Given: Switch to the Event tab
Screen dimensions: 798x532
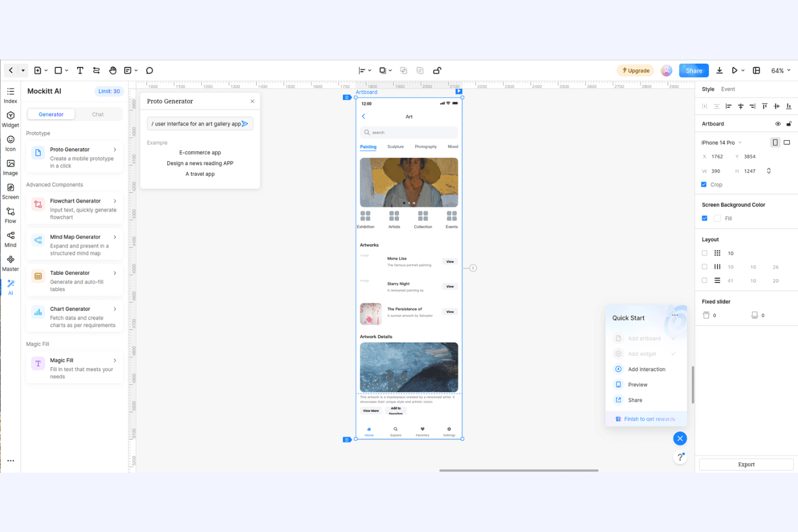Looking at the screenshot, I should (728, 89).
